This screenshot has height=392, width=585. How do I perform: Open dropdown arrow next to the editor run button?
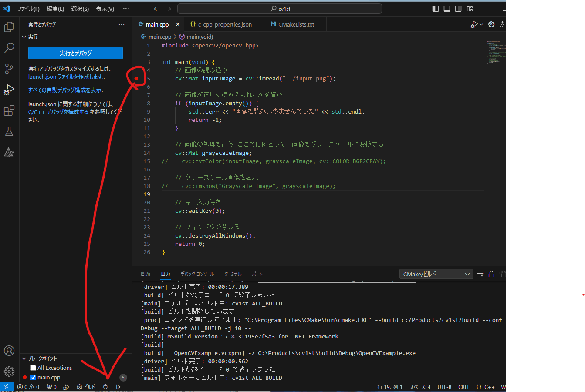pos(481,24)
